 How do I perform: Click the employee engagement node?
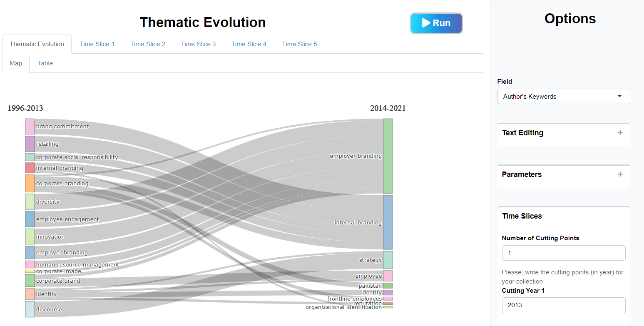tap(30, 219)
